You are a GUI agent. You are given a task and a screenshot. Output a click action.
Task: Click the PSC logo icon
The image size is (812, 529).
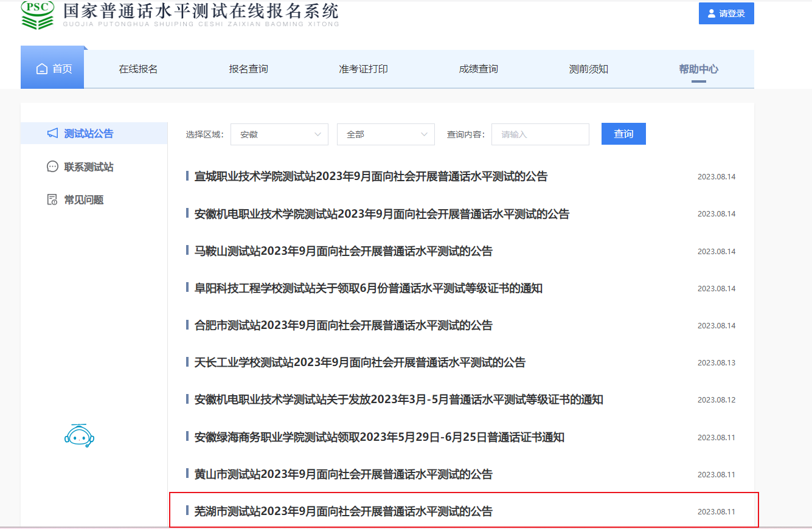point(38,15)
